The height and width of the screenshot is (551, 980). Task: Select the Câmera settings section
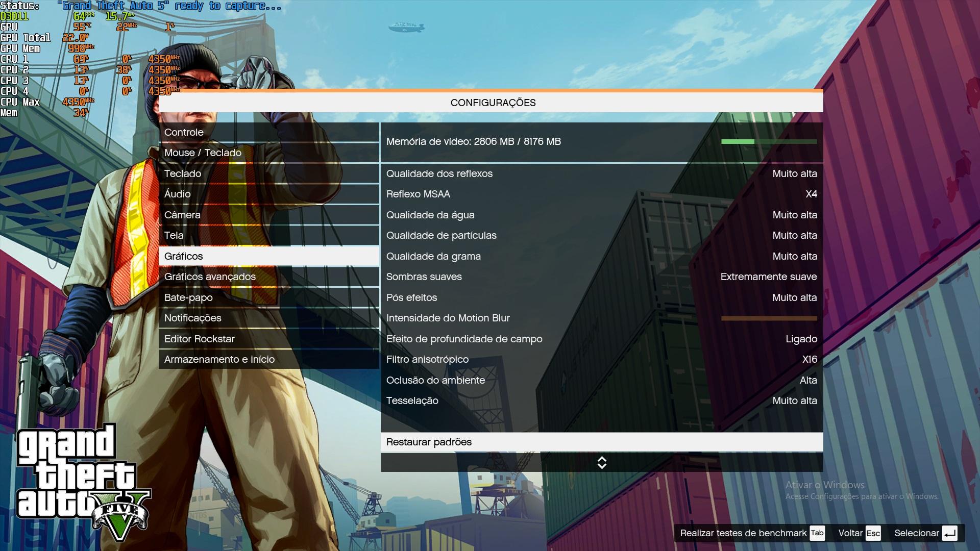pyautogui.click(x=183, y=215)
